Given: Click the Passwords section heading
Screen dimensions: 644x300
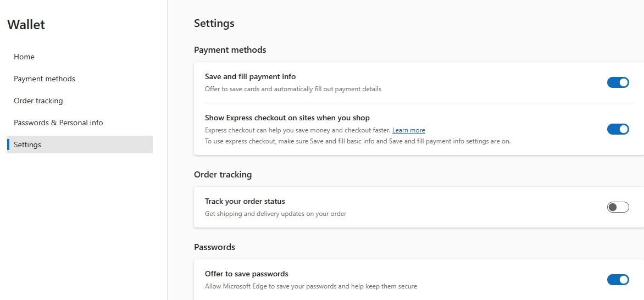Looking at the screenshot, I should point(214,247).
